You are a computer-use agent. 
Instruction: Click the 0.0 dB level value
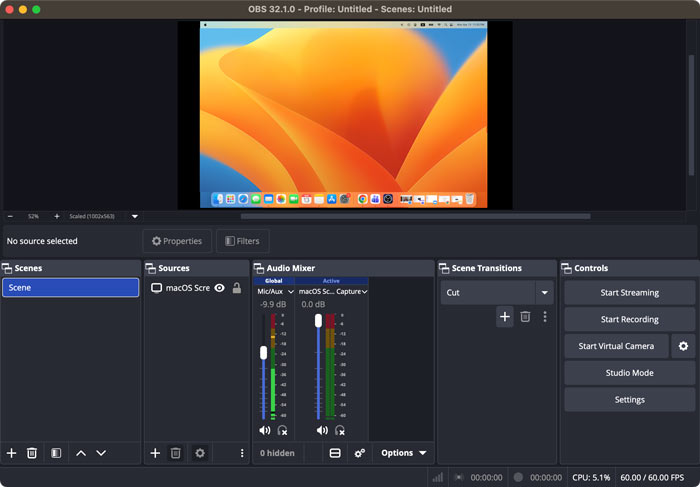(313, 304)
